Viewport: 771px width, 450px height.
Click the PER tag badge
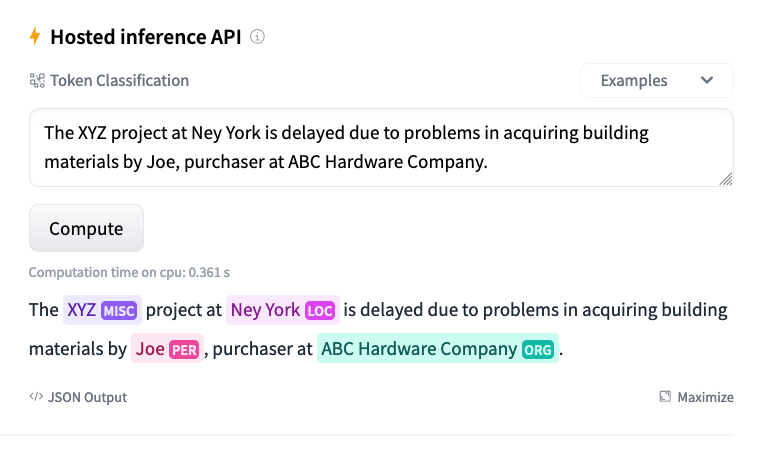pyautogui.click(x=184, y=350)
